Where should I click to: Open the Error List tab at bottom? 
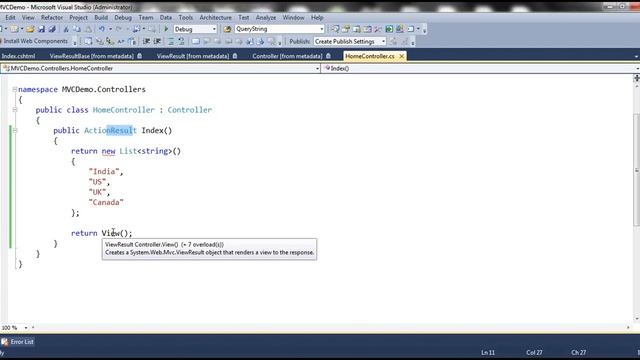tap(18, 342)
